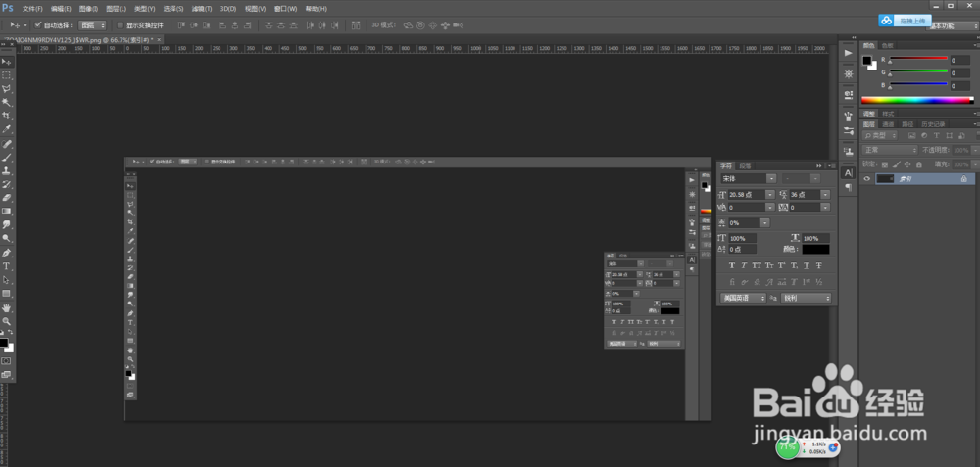Click the vertical scale 100% field
The image size is (980, 467).
pos(743,238)
